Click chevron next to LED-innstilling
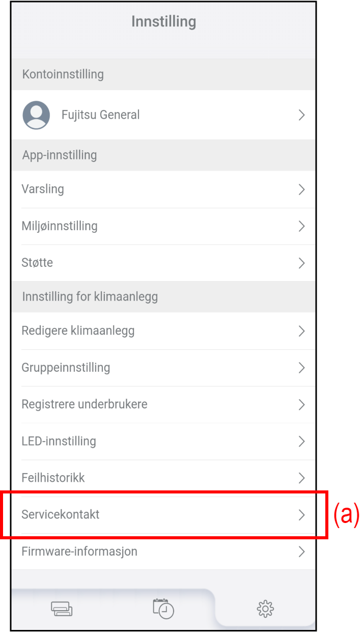The height and width of the screenshot is (633, 364). (x=301, y=441)
